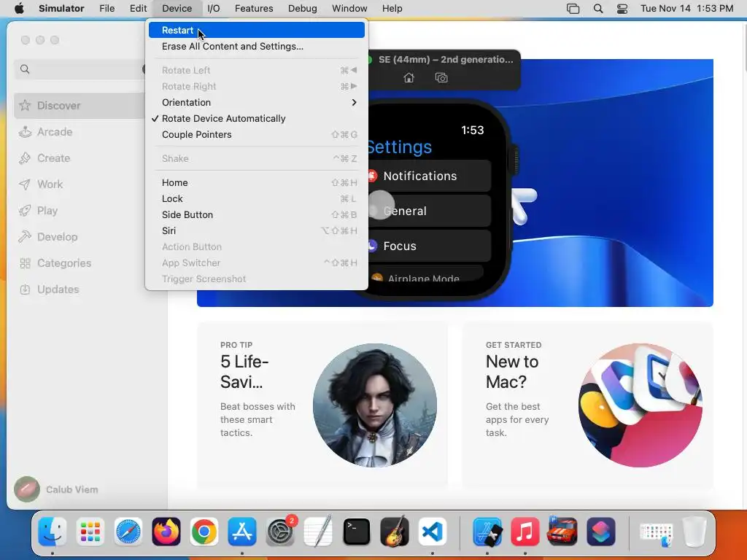
Task: Select Arcade in App Store sidebar
Action: (80, 132)
